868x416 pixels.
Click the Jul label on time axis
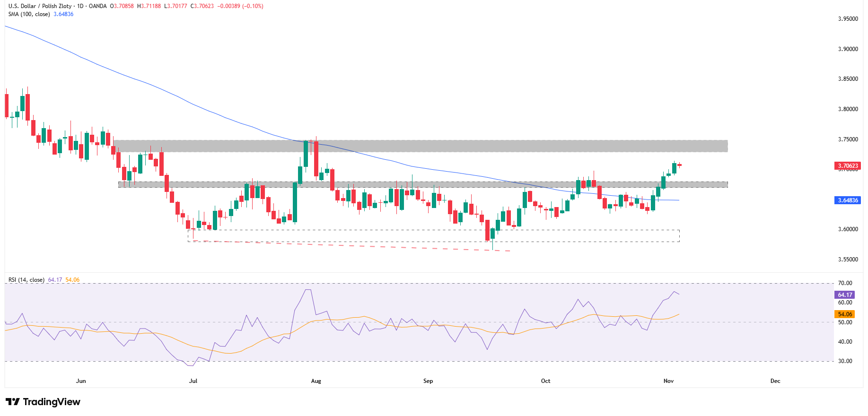(x=193, y=381)
